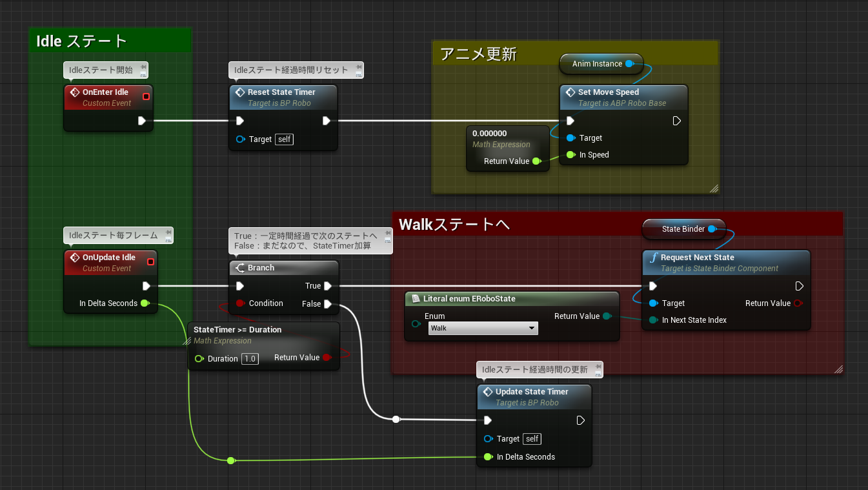Click Return Value pin on Literal enum ERoboState
This screenshot has width=868, height=490.
point(607,316)
